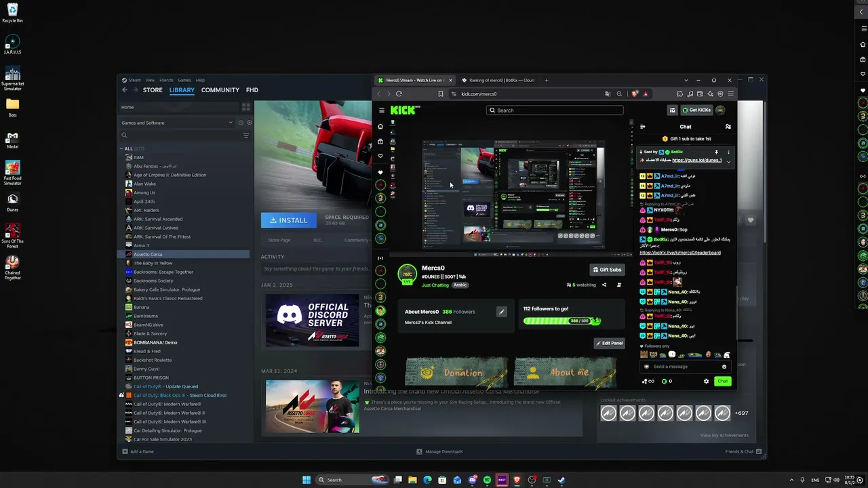Screen dimensions: 868x488
Task: Open pinned message options menu
Action: tap(729, 152)
